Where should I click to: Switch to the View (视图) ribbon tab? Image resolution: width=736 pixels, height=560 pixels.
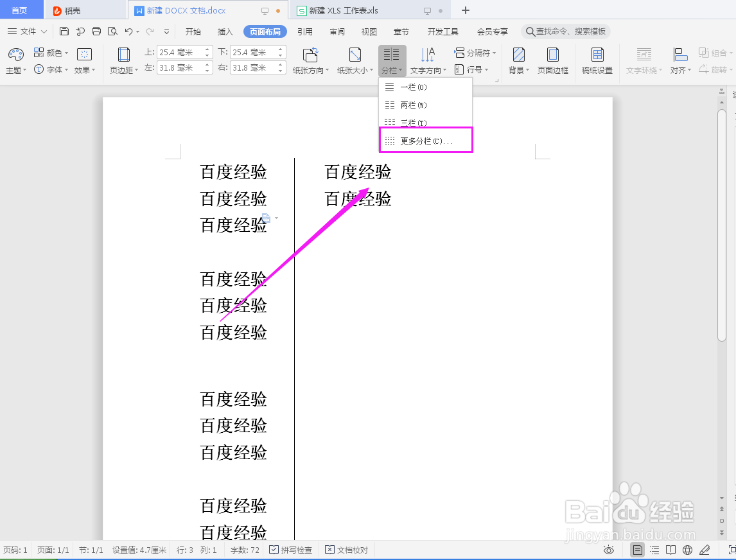tap(369, 31)
